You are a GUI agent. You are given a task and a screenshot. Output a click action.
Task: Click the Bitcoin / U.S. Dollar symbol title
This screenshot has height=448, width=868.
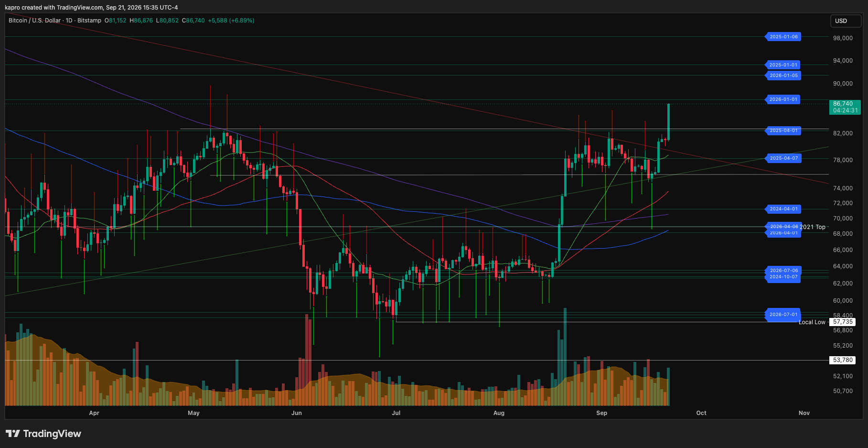pyautogui.click(x=34, y=21)
